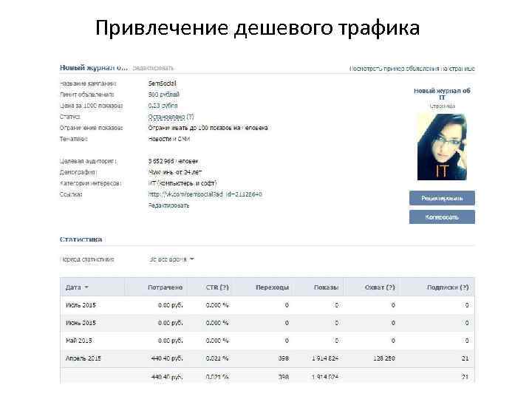Click the 'ИТ (компьютеры и софт)' interest category
The height and width of the screenshot is (399, 532).
pyautogui.click(x=183, y=183)
